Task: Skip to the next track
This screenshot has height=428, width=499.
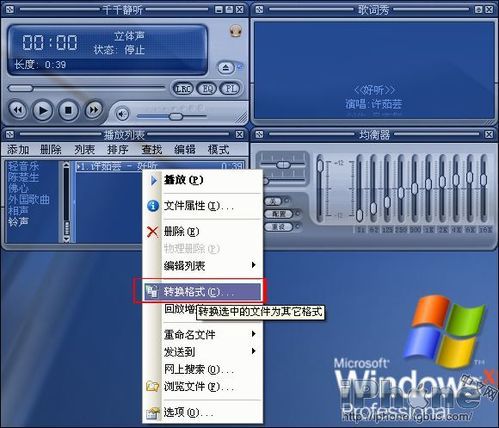Action: (x=93, y=109)
